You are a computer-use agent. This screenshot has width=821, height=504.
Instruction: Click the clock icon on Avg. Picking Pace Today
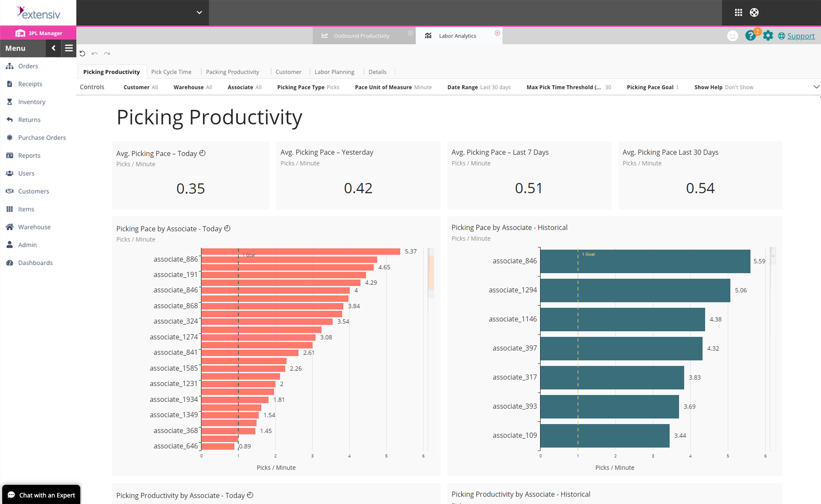pos(203,153)
